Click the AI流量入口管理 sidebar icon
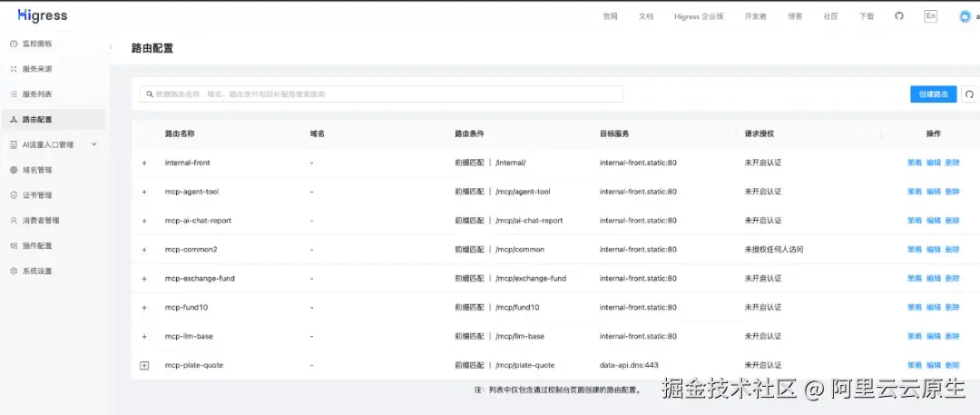 pos(14,144)
